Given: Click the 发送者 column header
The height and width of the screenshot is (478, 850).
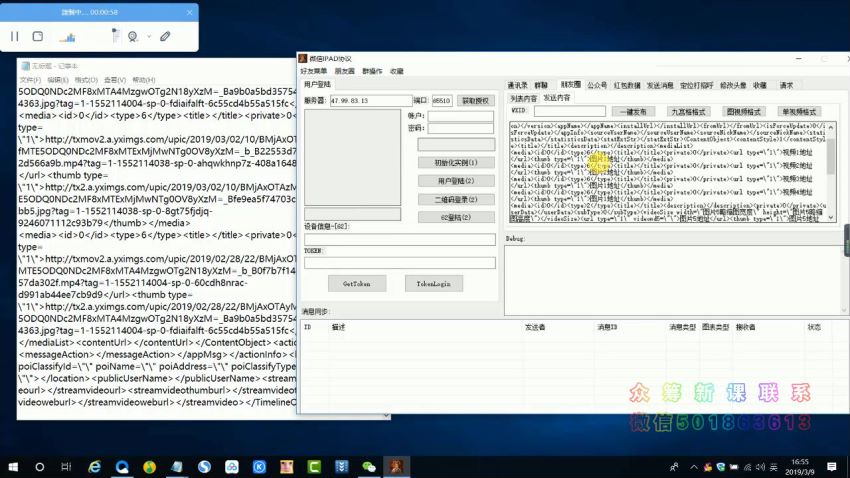Looking at the screenshot, I should click(535, 327).
